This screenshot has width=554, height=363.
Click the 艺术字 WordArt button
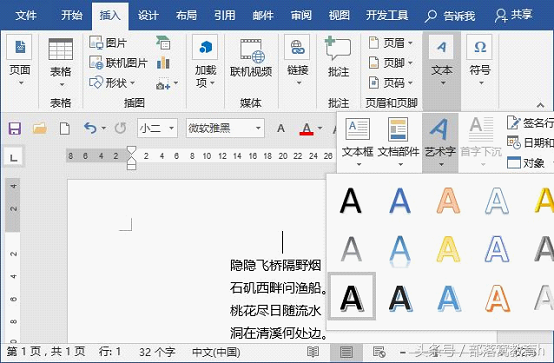(x=440, y=142)
